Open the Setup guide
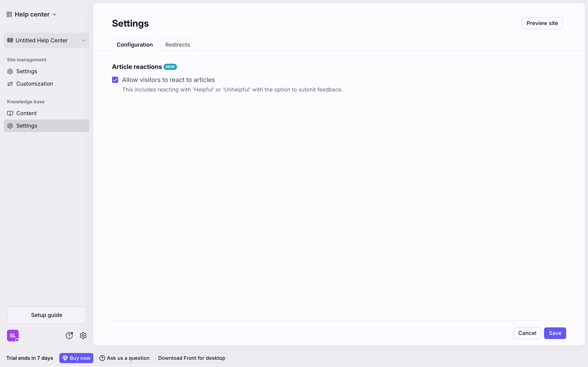This screenshot has width=588, height=367. (x=47, y=315)
